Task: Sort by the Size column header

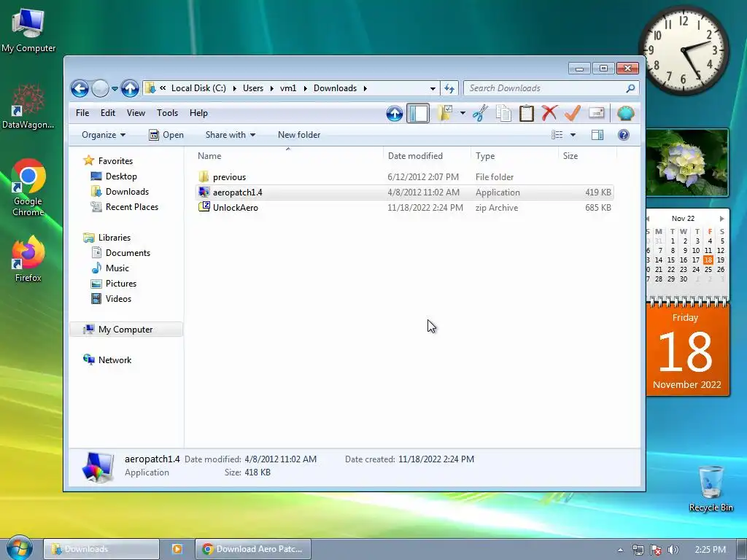Action: tap(587, 156)
